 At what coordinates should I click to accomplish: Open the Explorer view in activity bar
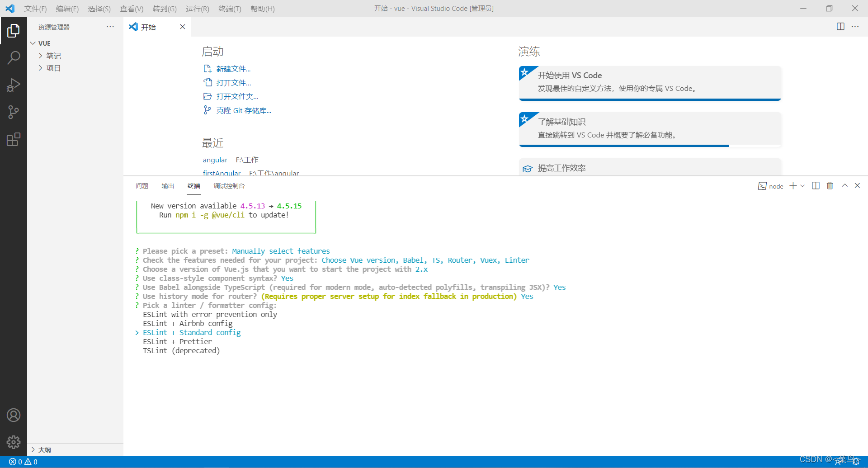(14, 31)
